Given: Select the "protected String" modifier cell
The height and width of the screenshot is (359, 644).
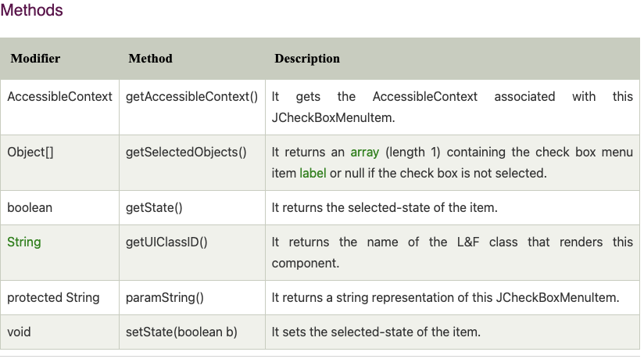Looking at the screenshot, I should (x=53, y=297).
